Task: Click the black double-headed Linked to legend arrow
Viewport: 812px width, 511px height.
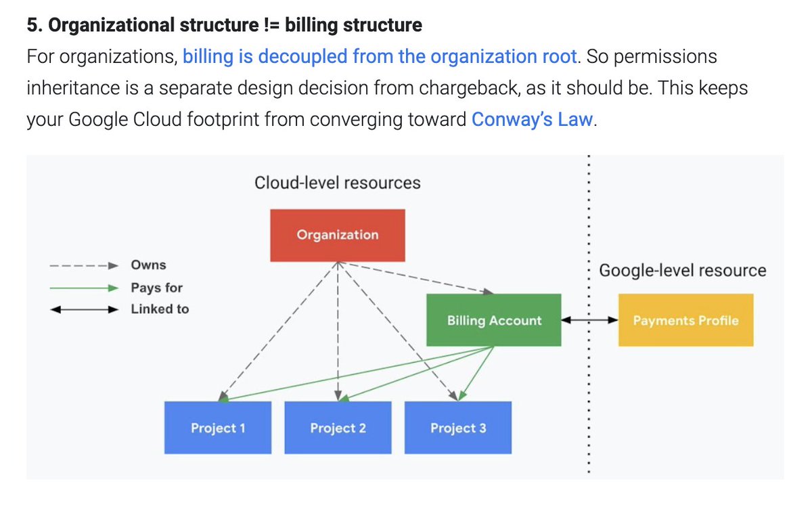Action: pyautogui.click(x=85, y=309)
